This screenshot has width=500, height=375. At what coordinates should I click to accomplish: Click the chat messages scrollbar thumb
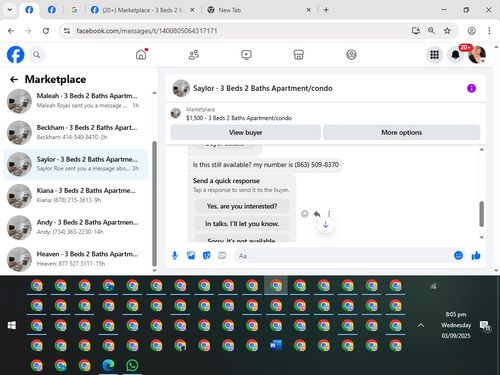pyautogui.click(x=482, y=214)
